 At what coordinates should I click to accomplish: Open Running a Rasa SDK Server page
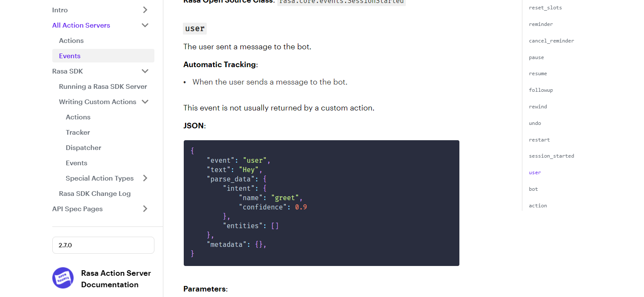[x=103, y=86]
